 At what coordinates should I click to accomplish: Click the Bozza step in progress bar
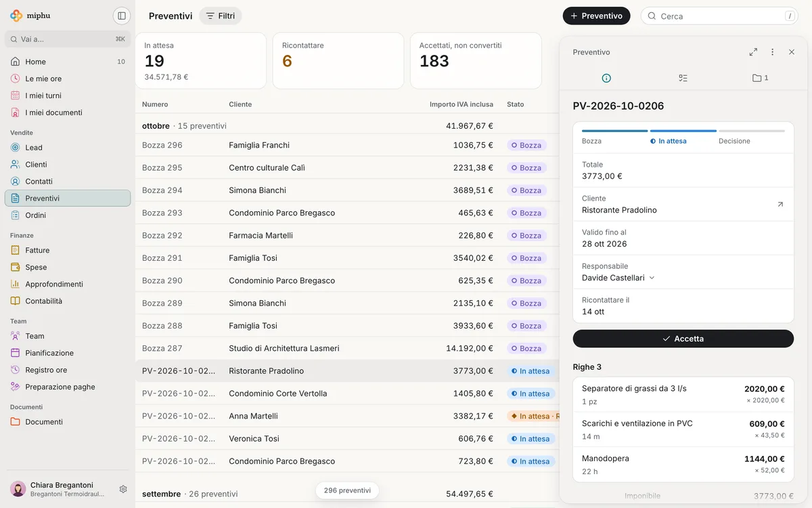614,137
